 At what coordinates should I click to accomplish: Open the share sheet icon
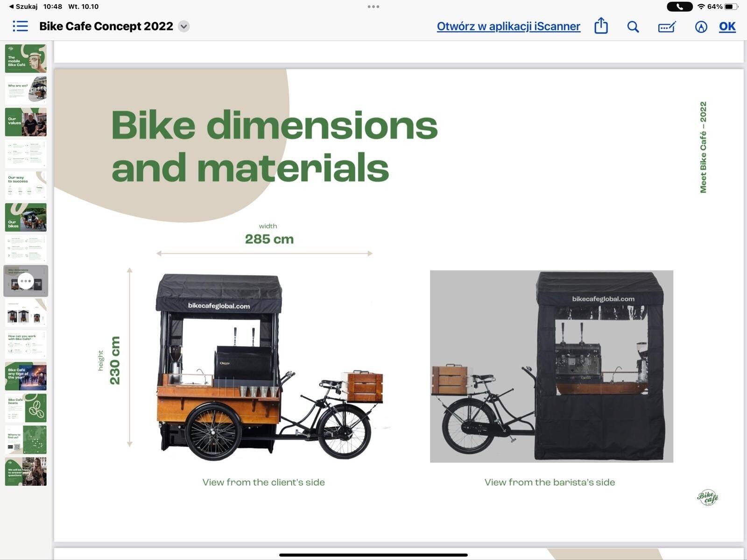tap(601, 26)
